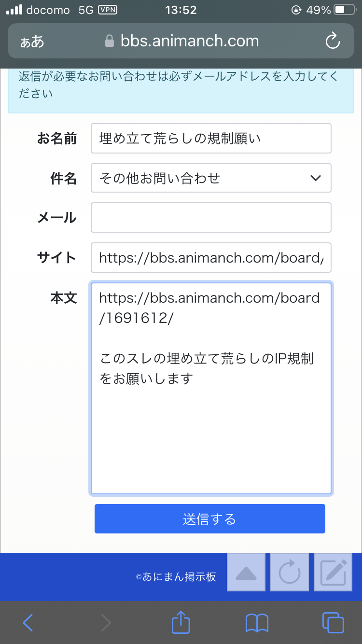The image size is (362, 644).
Task: Tap the dropdown chevron beside その他お問い合わせ
Action: (x=316, y=178)
